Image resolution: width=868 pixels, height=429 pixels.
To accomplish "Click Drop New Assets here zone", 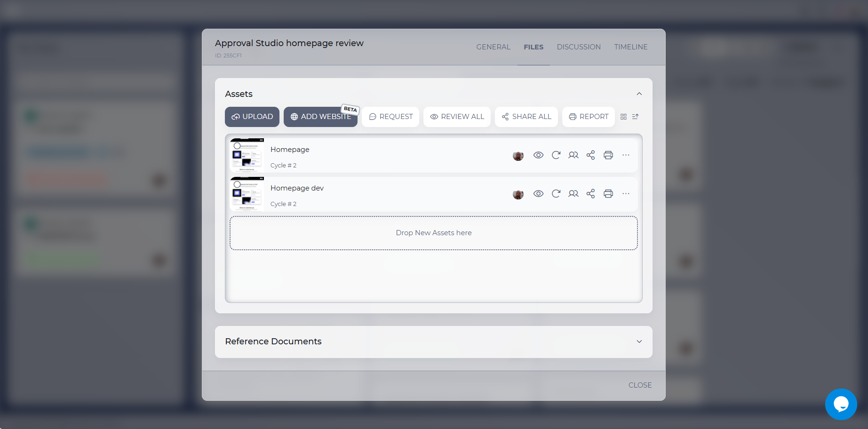I will tap(434, 233).
